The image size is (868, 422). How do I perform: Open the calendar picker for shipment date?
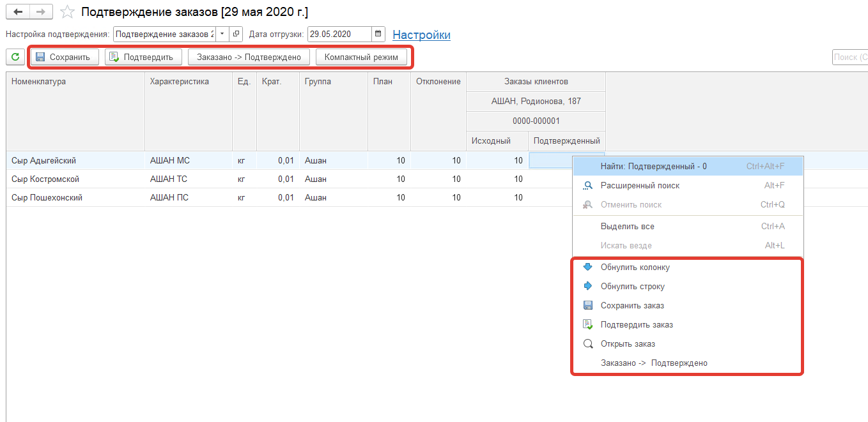pyautogui.click(x=378, y=34)
